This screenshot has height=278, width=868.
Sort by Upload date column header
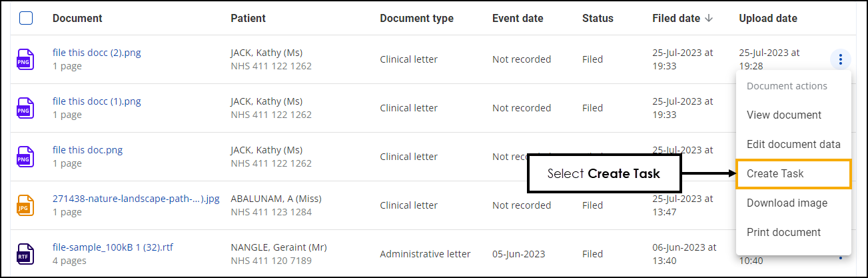pos(768,19)
